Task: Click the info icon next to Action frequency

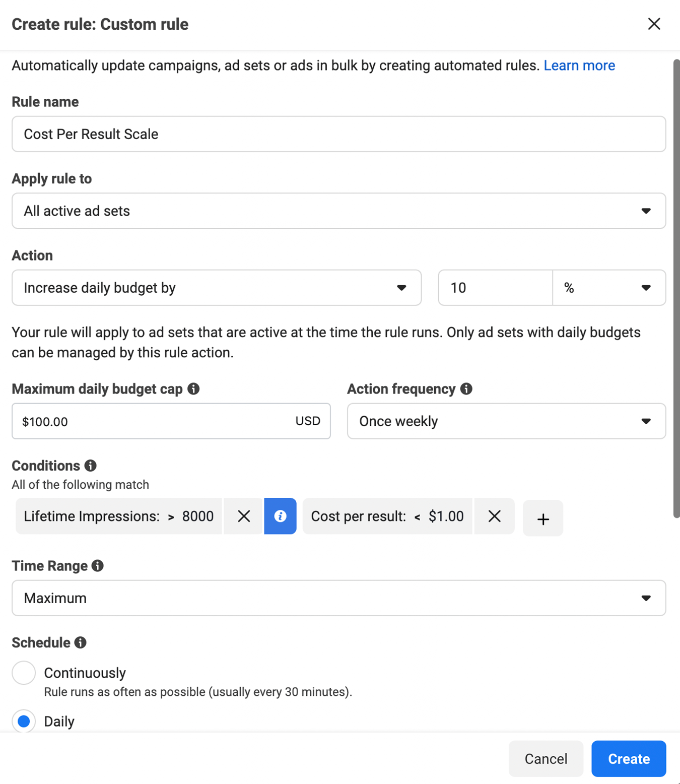Action: coord(466,388)
